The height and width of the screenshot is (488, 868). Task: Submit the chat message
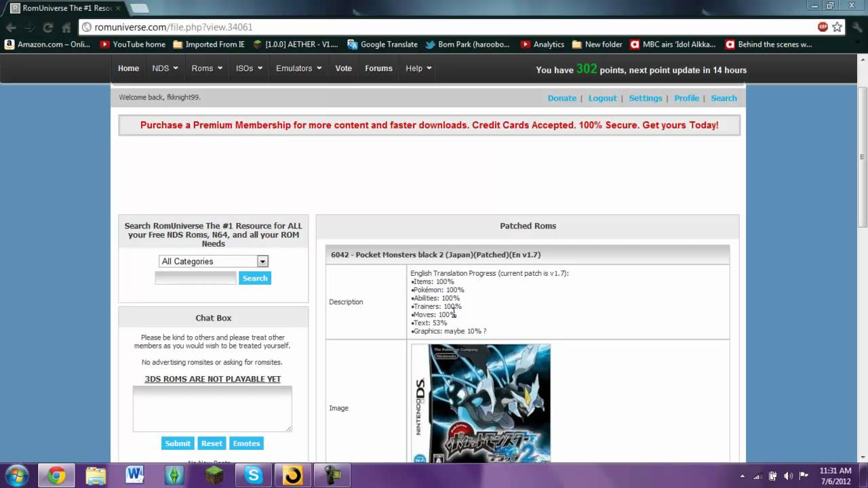click(x=178, y=443)
